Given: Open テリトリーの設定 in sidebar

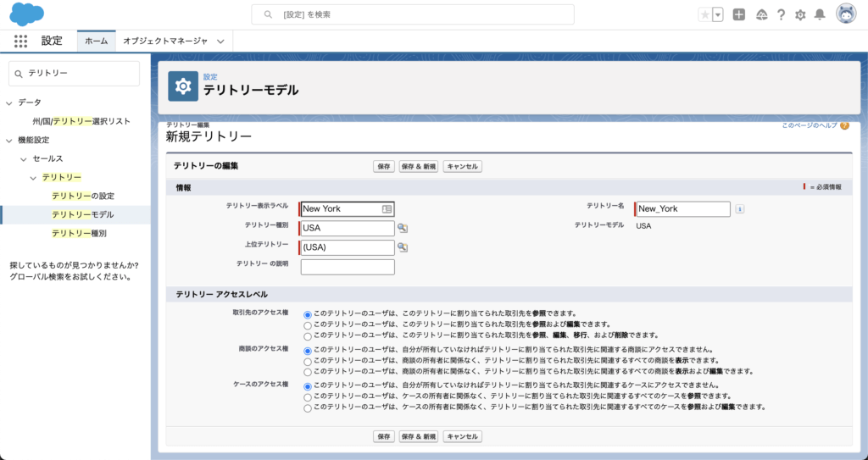Looking at the screenshot, I should tap(83, 196).
